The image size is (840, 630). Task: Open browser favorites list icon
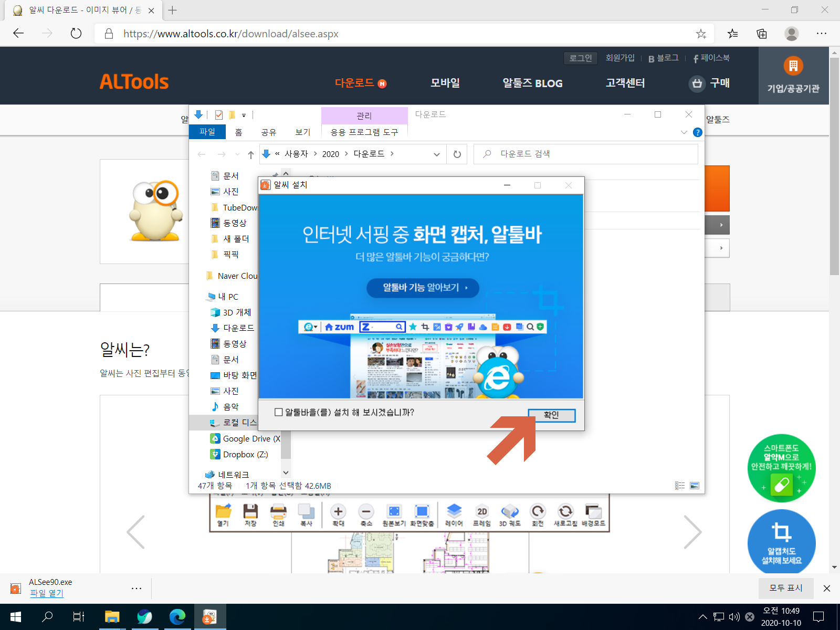732,34
